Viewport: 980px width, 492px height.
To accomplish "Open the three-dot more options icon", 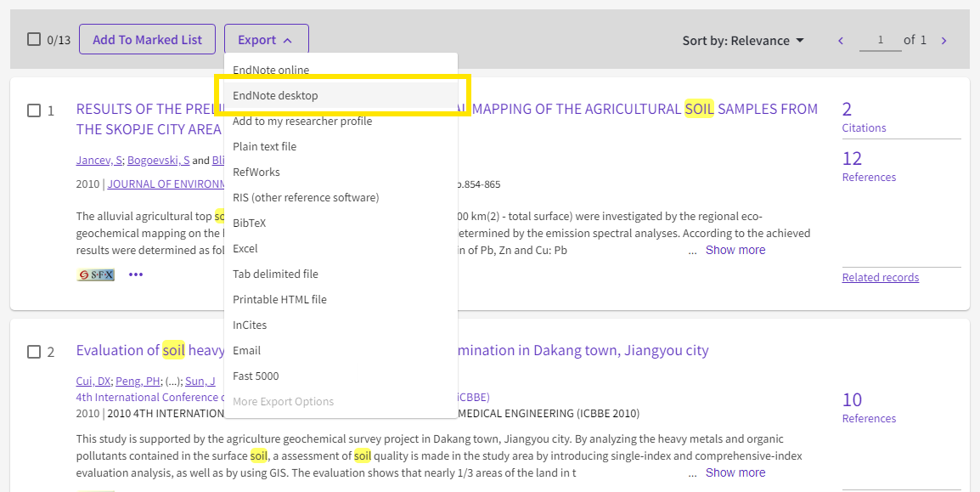I will point(134,274).
